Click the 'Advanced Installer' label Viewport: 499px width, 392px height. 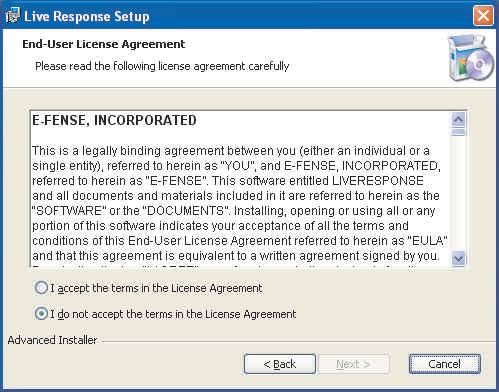click(52, 340)
